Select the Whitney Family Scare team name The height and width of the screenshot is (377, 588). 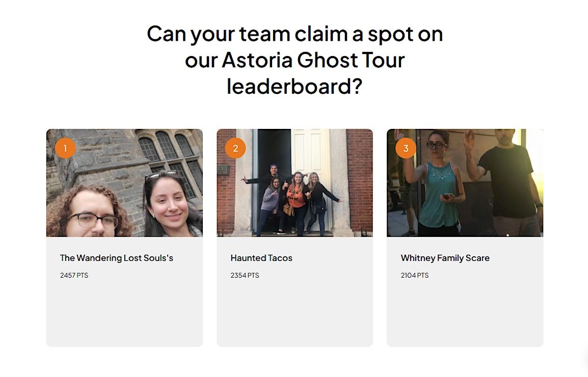coord(445,258)
